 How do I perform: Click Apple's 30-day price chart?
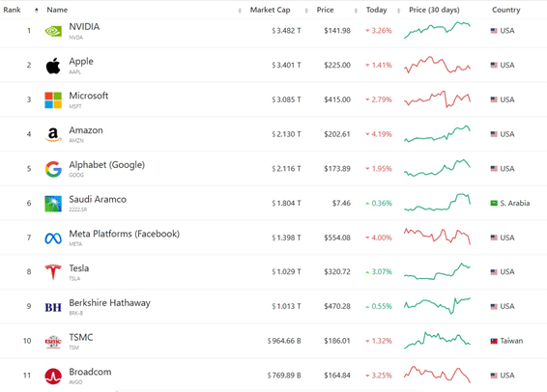pos(437,65)
